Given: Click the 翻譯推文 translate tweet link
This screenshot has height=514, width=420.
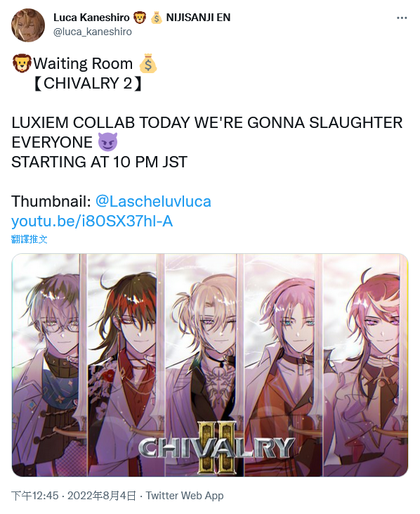Looking at the screenshot, I should (x=29, y=239).
